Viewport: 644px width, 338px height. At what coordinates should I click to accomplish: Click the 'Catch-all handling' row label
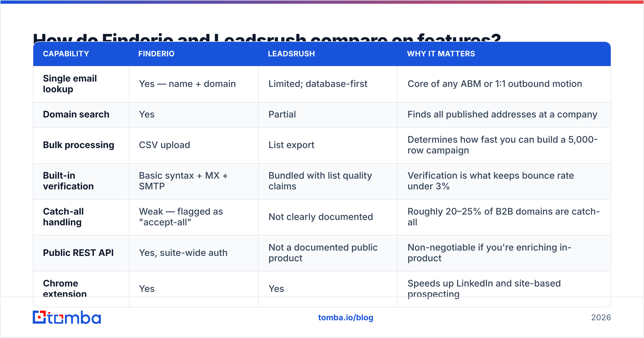tap(63, 217)
